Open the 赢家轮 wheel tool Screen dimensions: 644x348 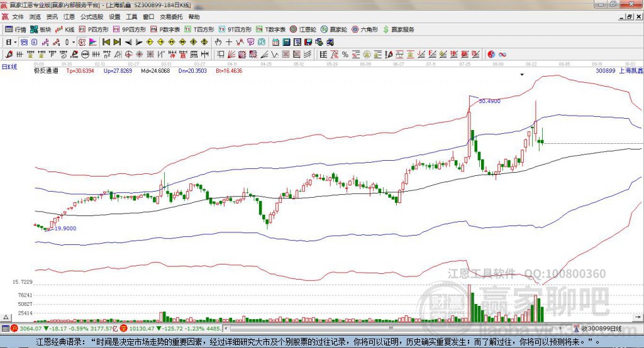334,30
